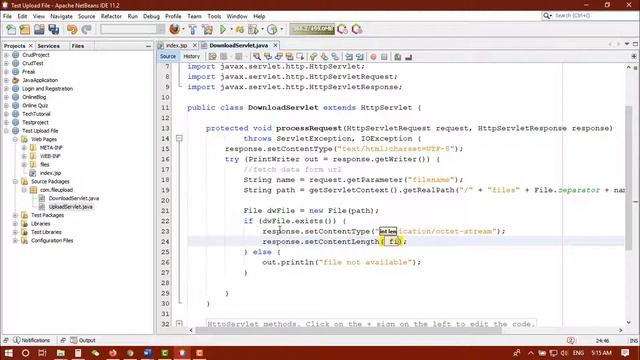Select index.jsp in the project tree
Screen dimensions: 640x360
pyautogui.click(x=50, y=173)
